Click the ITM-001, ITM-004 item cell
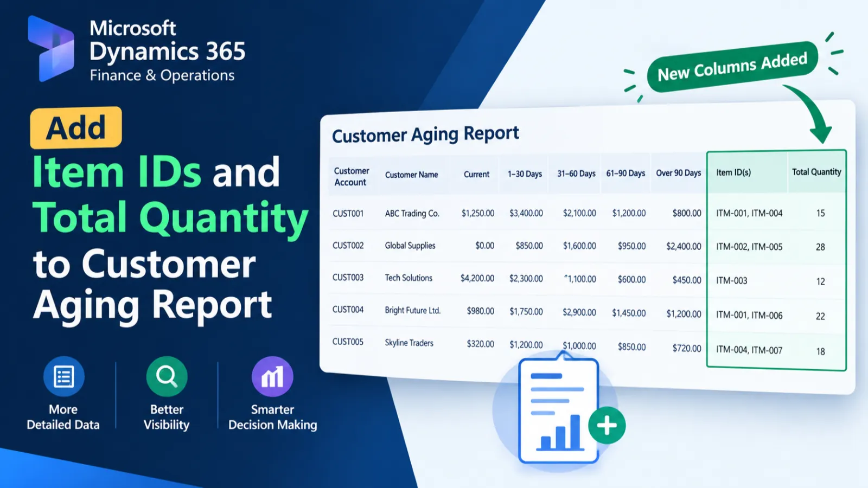868x488 pixels. pos(749,214)
